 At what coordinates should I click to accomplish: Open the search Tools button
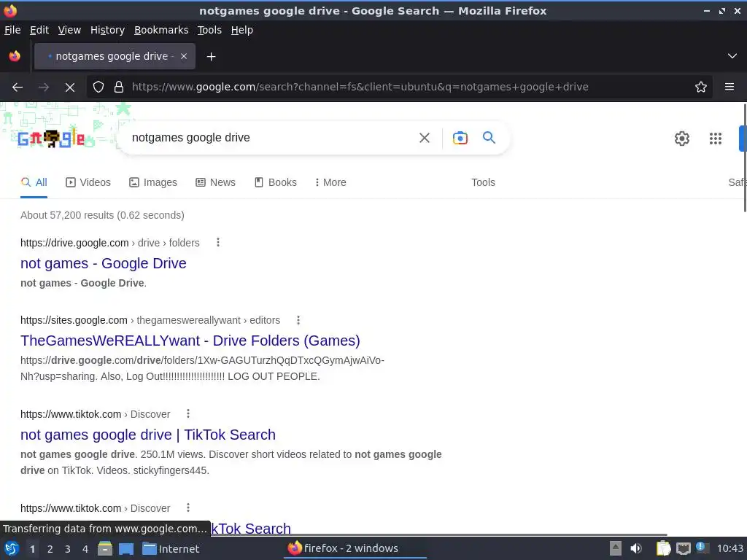tap(483, 182)
